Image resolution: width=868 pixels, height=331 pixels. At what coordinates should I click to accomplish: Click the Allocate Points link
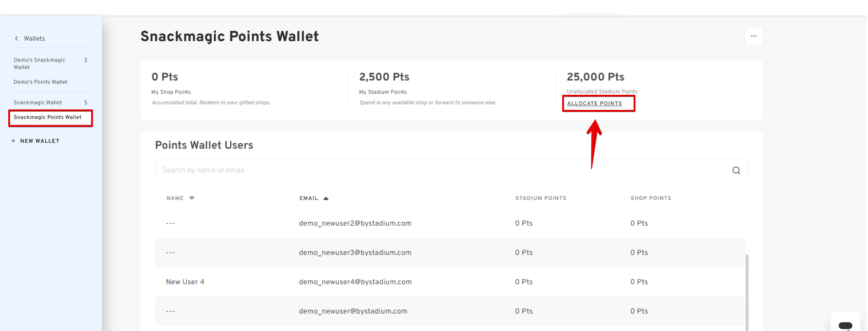[x=594, y=103]
